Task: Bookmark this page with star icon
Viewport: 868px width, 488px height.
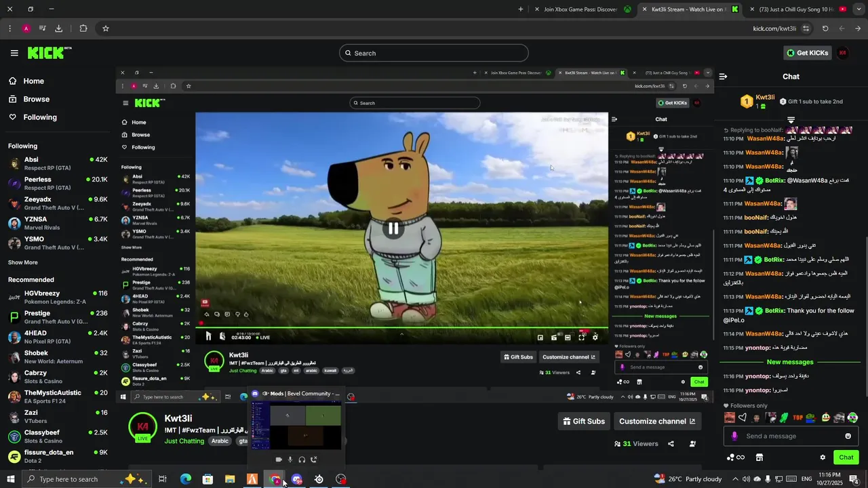Action: [106, 28]
